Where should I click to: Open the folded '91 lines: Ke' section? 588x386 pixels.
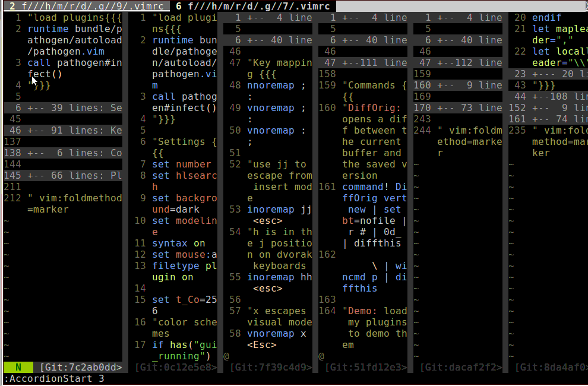[x=63, y=131]
